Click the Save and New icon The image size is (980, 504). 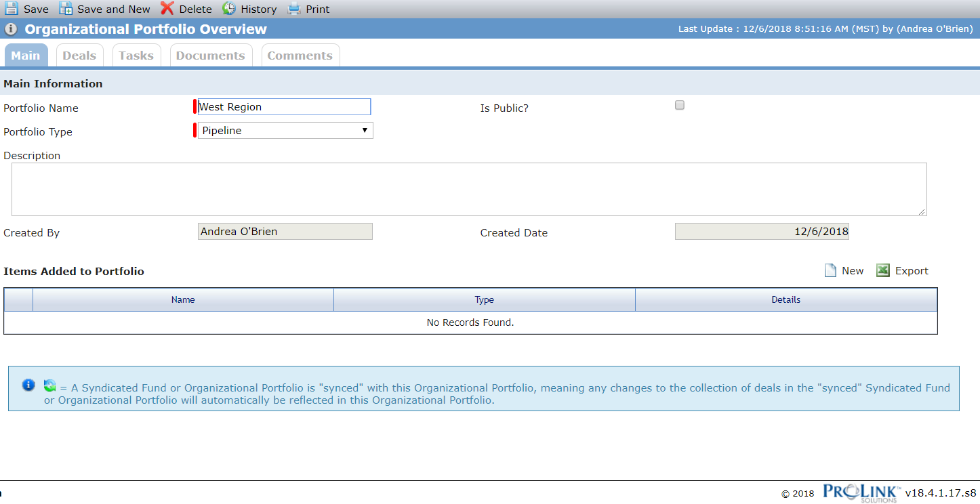point(66,9)
